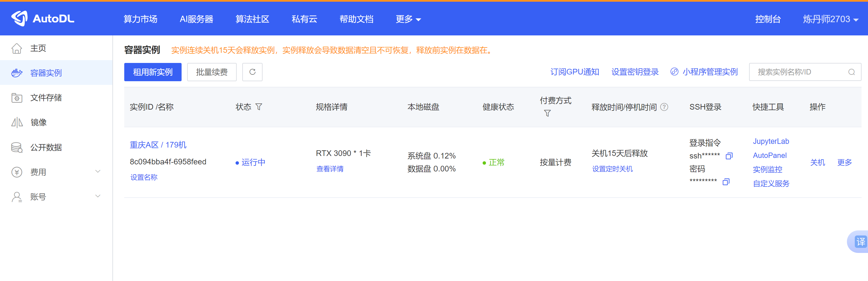Click 设置名称 under the instance ID

(144, 177)
